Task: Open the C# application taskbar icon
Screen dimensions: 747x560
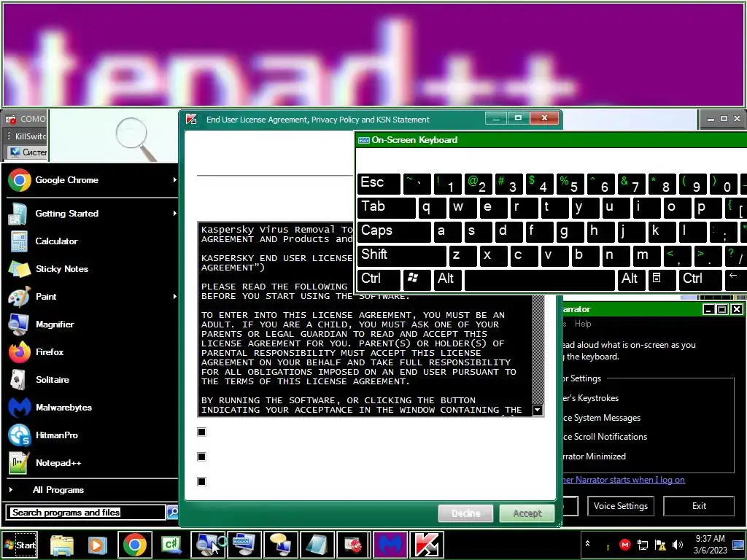Action: point(171,545)
